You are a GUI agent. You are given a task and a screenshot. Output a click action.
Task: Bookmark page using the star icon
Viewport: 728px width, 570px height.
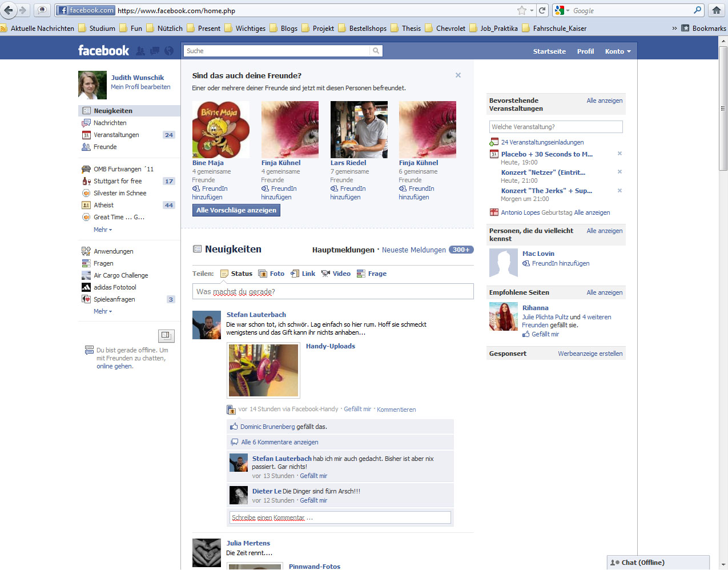click(x=521, y=10)
